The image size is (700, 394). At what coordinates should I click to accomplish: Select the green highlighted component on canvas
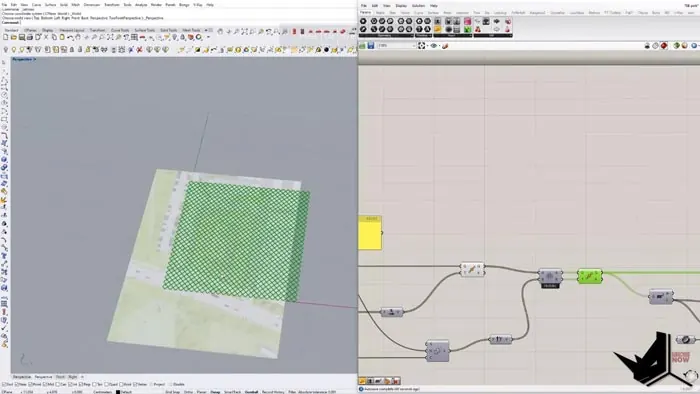(x=590, y=276)
